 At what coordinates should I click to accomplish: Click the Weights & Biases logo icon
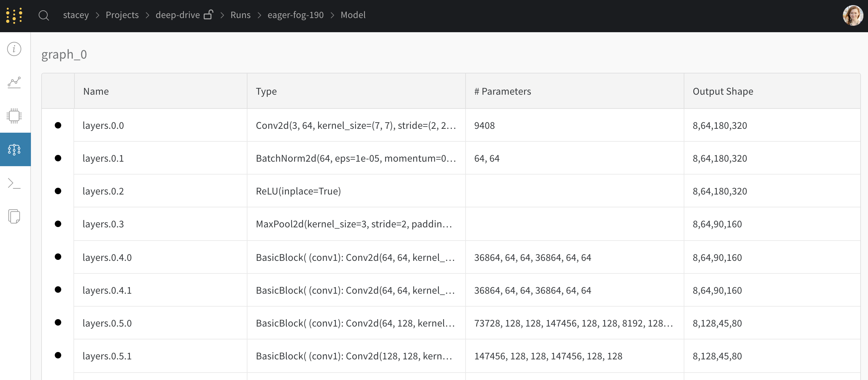tap(14, 15)
